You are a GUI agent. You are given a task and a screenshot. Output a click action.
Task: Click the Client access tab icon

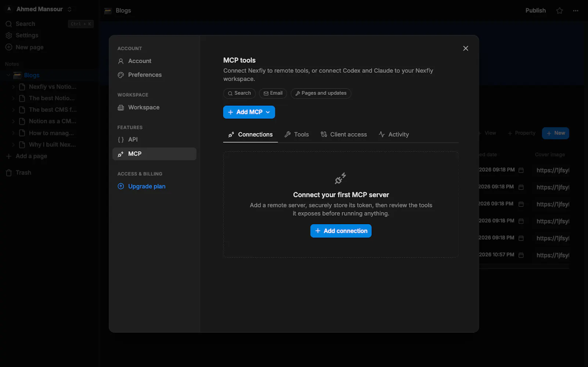pyautogui.click(x=323, y=134)
